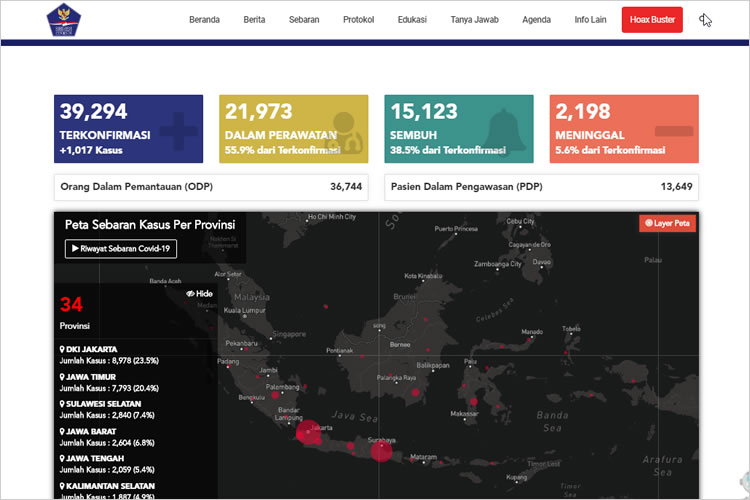Toggle the Layer Peta map layers
This screenshot has height=500, width=750.
pyautogui.click(x=666, y=223)
